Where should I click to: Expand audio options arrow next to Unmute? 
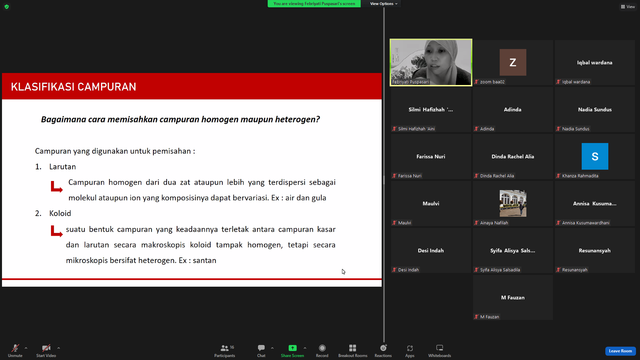[x=26, y=348]
